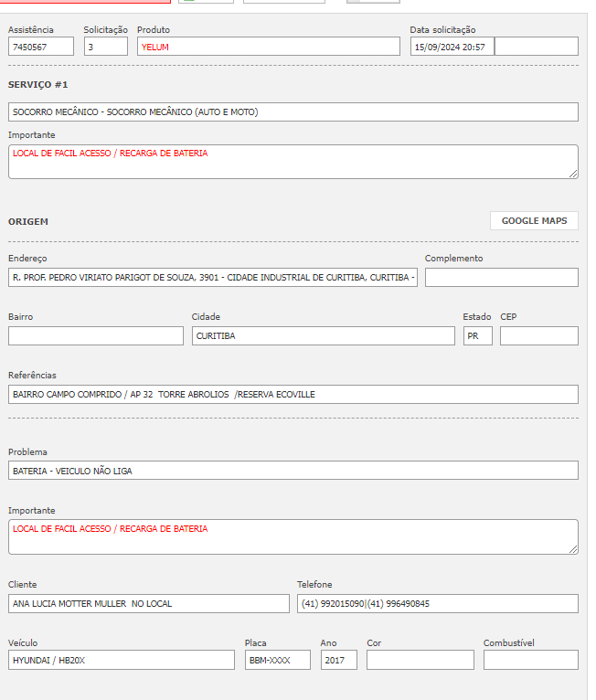Select the Telefone field
596x700 pixels.
(437, 604)
